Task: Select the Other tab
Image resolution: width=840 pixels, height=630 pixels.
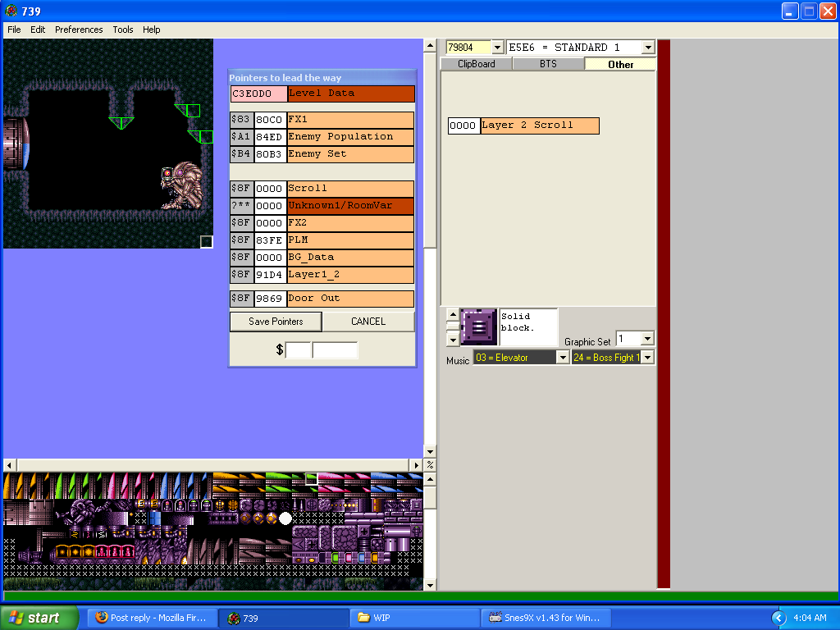Action: (x=620, y=64)
